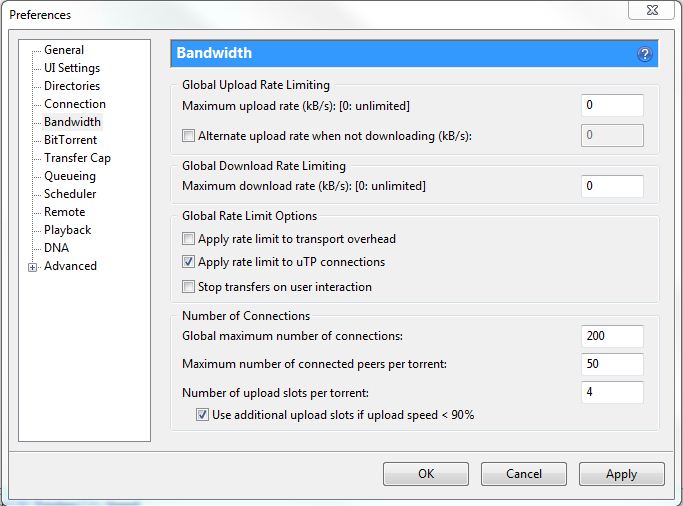Go to Directories preferences

(x=72, y=86)
